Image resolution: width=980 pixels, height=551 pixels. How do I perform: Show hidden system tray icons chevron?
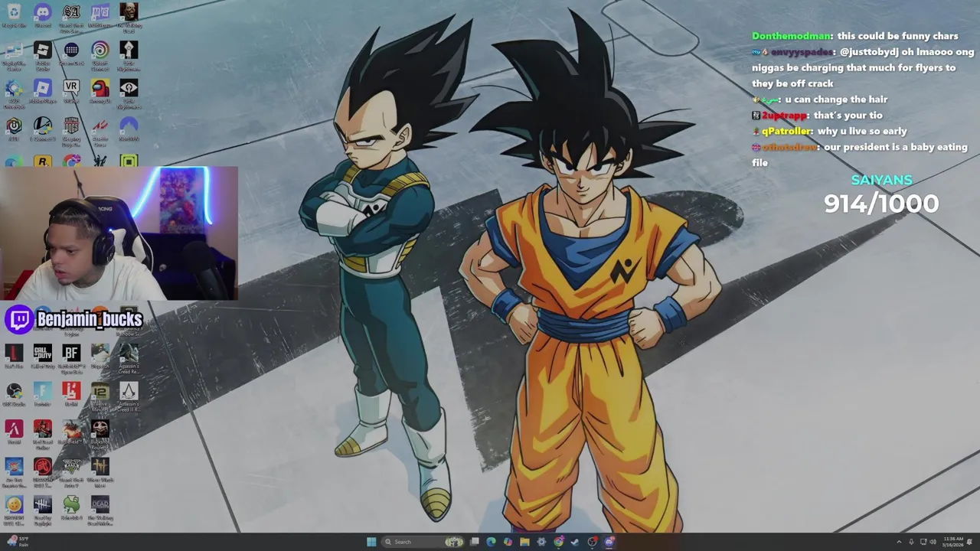899,542
